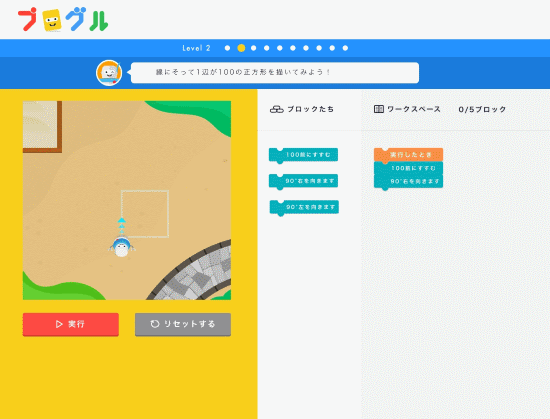Select the first stage dot in Level 2
This screenshot has width=550, height=419.
pyautogui.click(x=227, y=48)
